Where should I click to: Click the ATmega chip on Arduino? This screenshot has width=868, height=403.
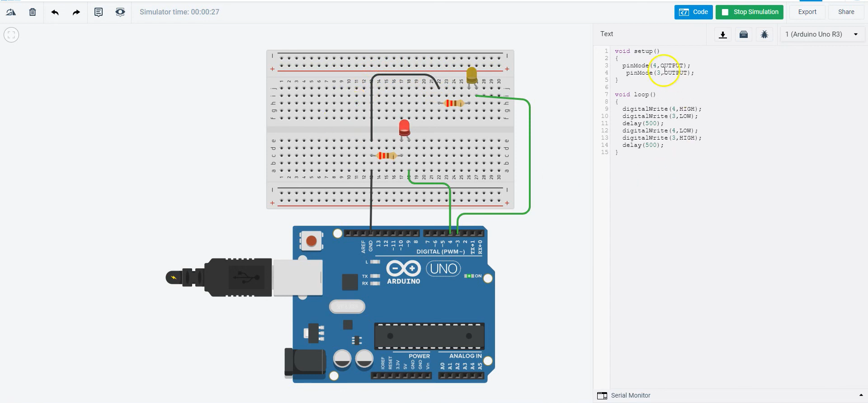429,336
